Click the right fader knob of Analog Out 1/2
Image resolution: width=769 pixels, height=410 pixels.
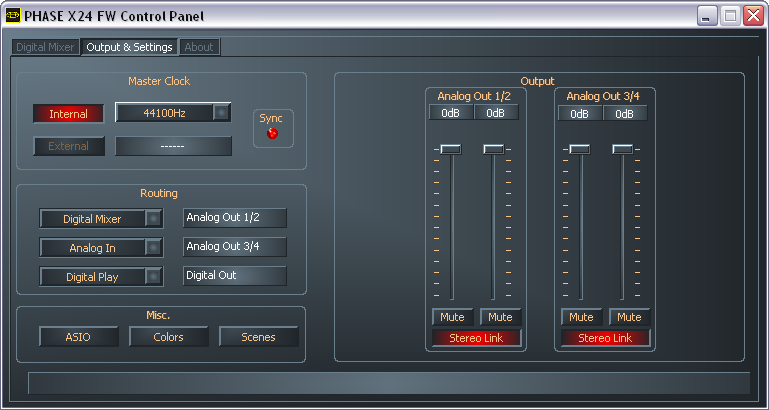coord(493,149)
